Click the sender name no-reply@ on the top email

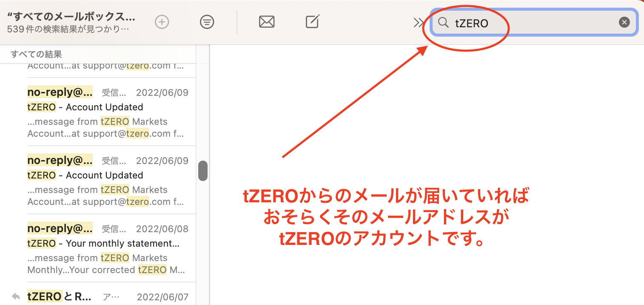[60, 92]
